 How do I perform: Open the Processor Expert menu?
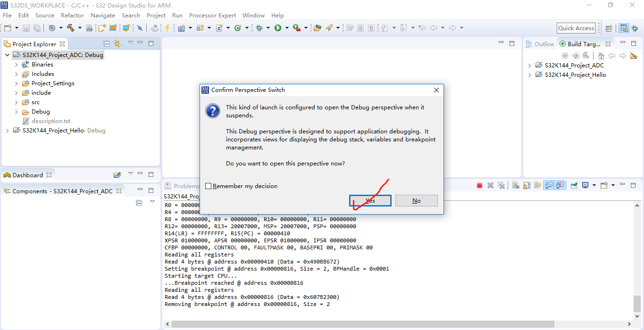pyautogui.click(x=213, y=15)
